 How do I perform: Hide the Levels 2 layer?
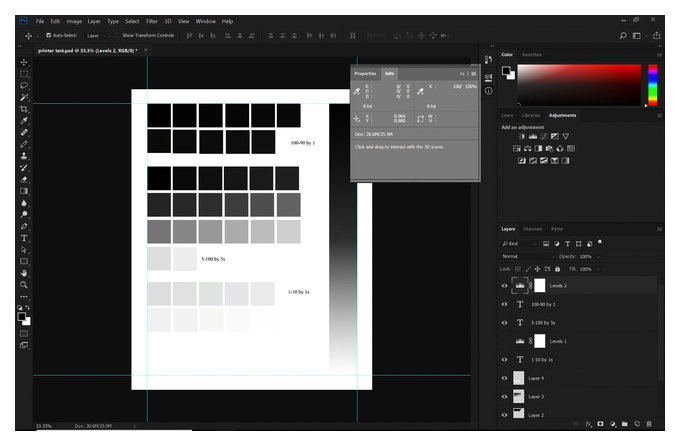point(504,286)
